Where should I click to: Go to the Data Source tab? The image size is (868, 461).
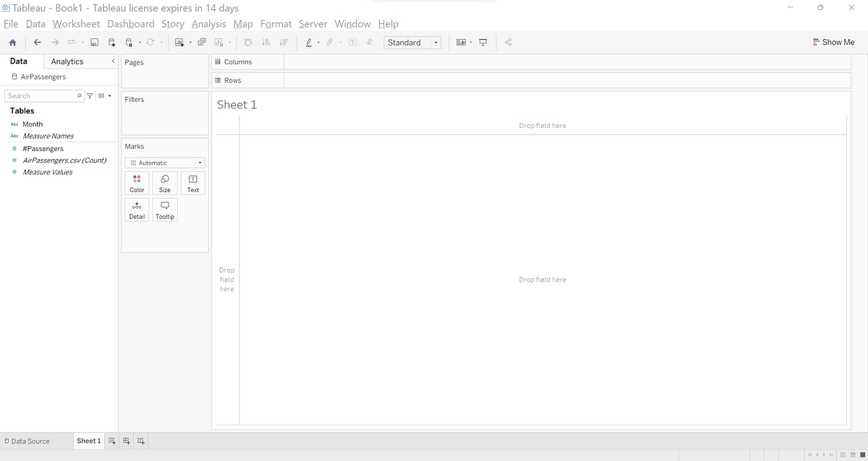pyautogui.click(x=27, y=441)
